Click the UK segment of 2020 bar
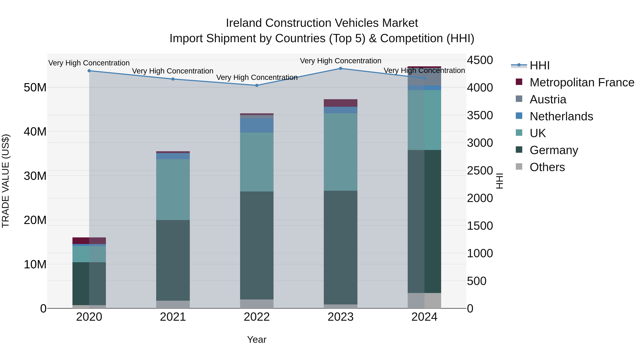 (89, 254)
